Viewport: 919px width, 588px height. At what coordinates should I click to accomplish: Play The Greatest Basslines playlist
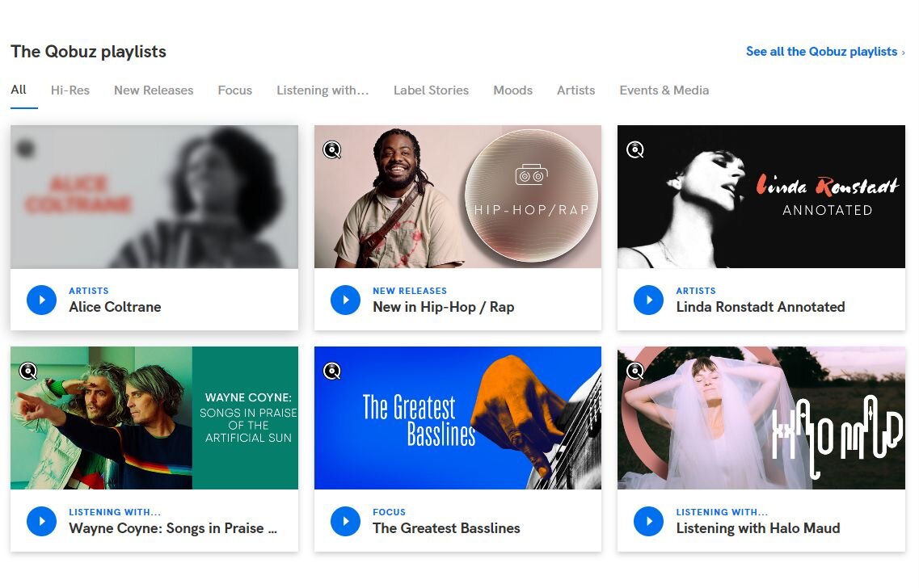point(345,521)
